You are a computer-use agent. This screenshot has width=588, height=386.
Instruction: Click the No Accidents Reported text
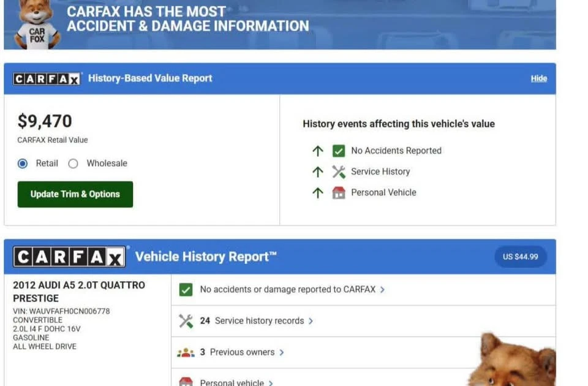[x=396, y=151]
